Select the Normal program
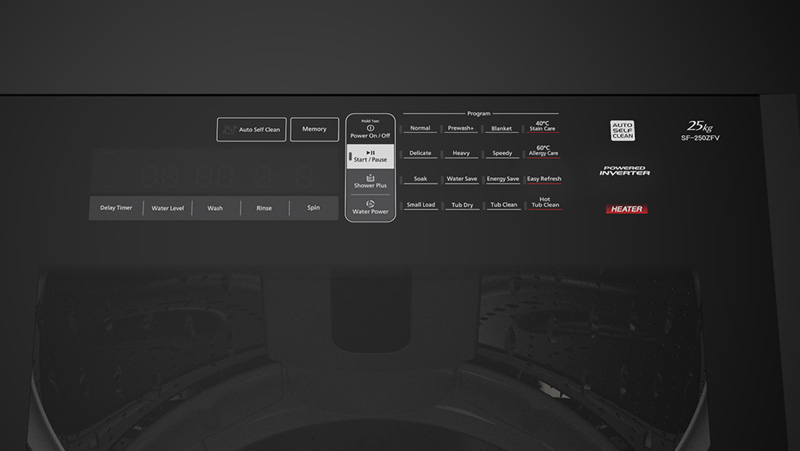The width and height of the screenshot is (800, 451). [x=420, y=128]
